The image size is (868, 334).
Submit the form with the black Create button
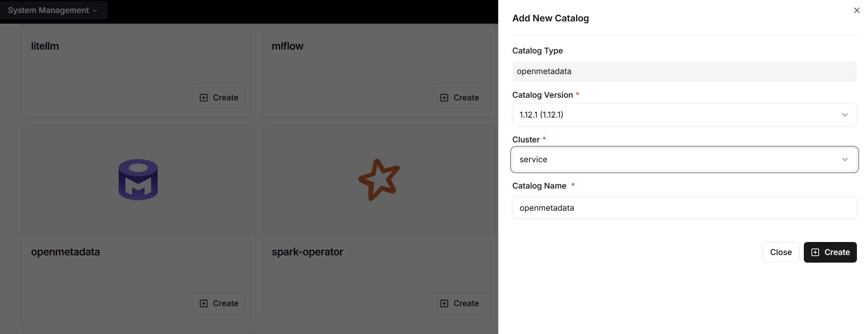coord(830,252)
